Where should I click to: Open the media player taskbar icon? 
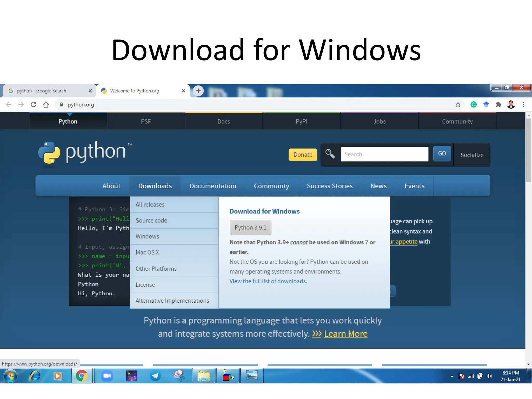[58, 376]
